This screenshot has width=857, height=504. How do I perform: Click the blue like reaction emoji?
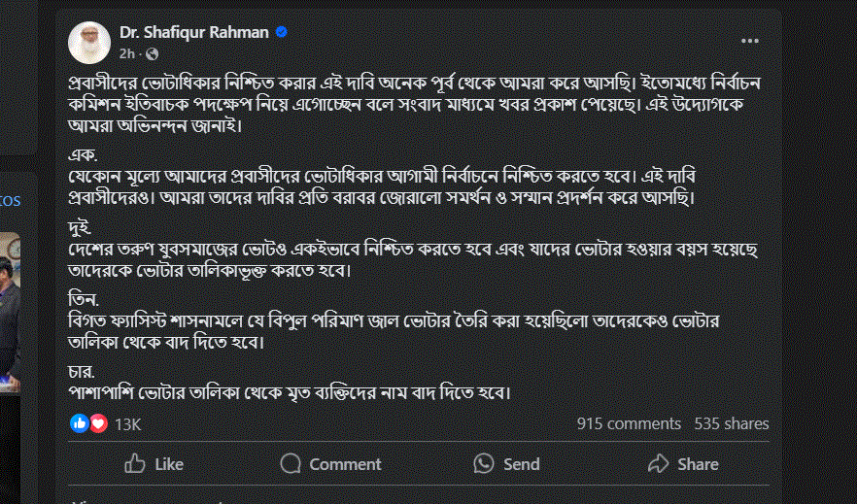tap(80, 423)
